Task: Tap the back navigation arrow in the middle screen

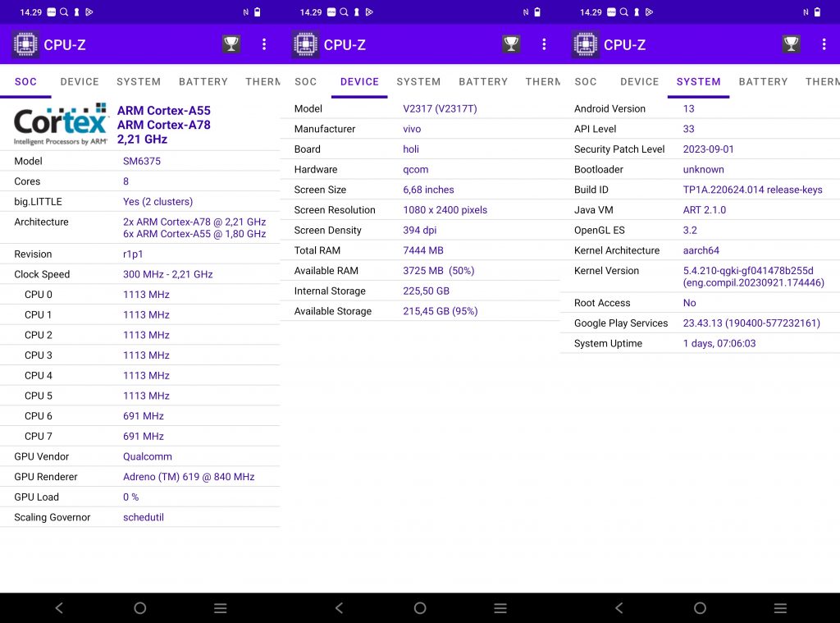Action: (x=339, y=608)
